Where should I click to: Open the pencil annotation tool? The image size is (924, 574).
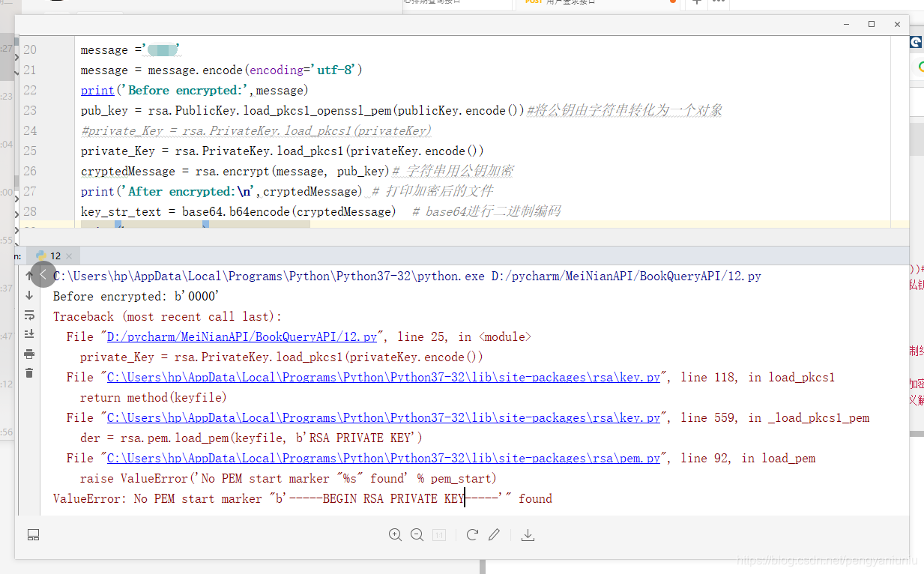(x=494, y=534)
